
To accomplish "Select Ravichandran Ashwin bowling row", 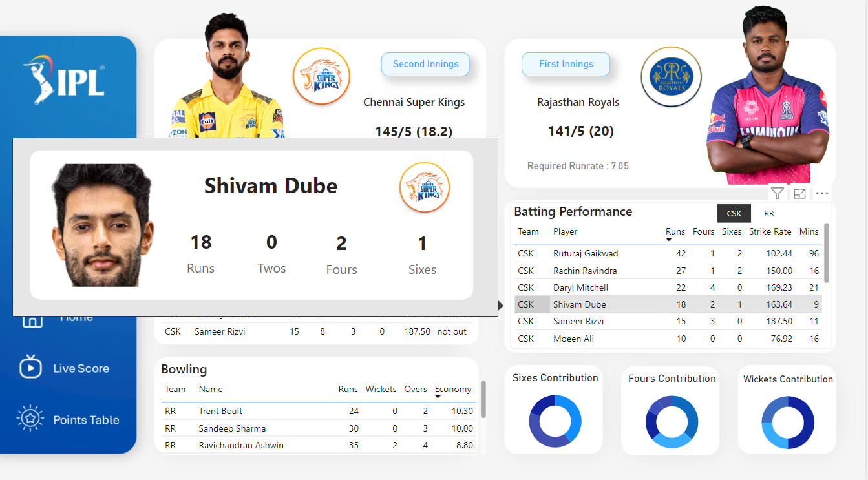I will coord(319,445).
